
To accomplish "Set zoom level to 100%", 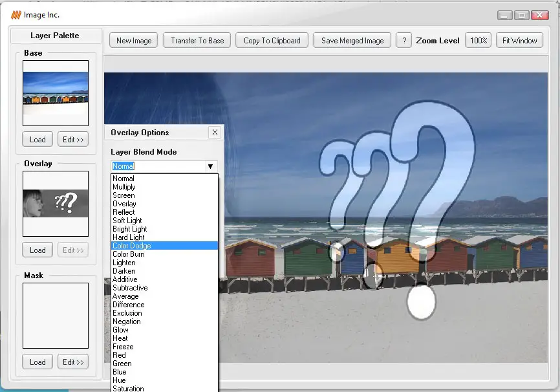I will coord(479,41).
